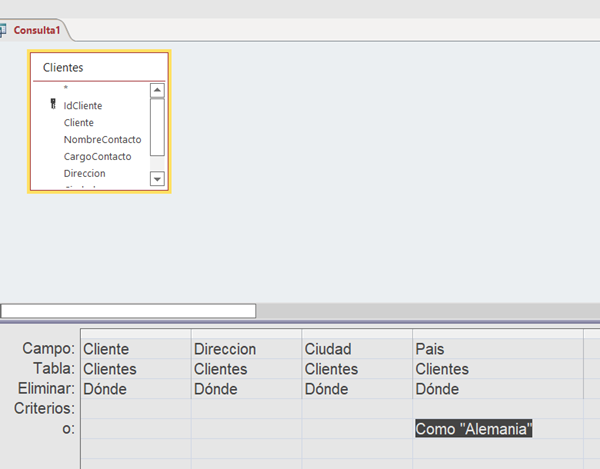Click the column selector bar above Cliente

(136, 334)
